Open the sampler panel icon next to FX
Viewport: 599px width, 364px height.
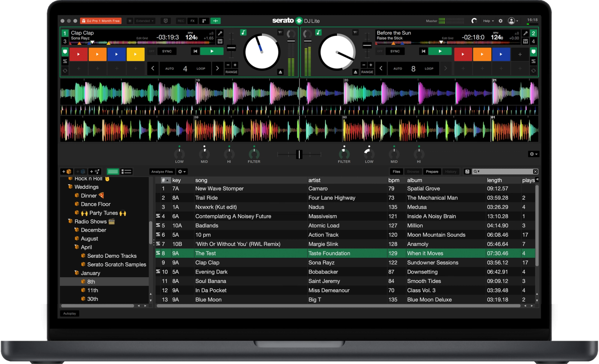coord(204,21)
